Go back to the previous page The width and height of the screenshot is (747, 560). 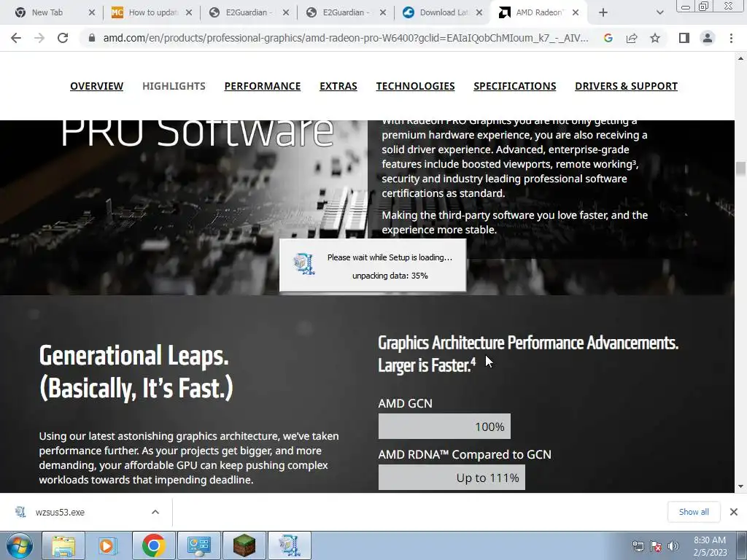click(x=16, y=38)
